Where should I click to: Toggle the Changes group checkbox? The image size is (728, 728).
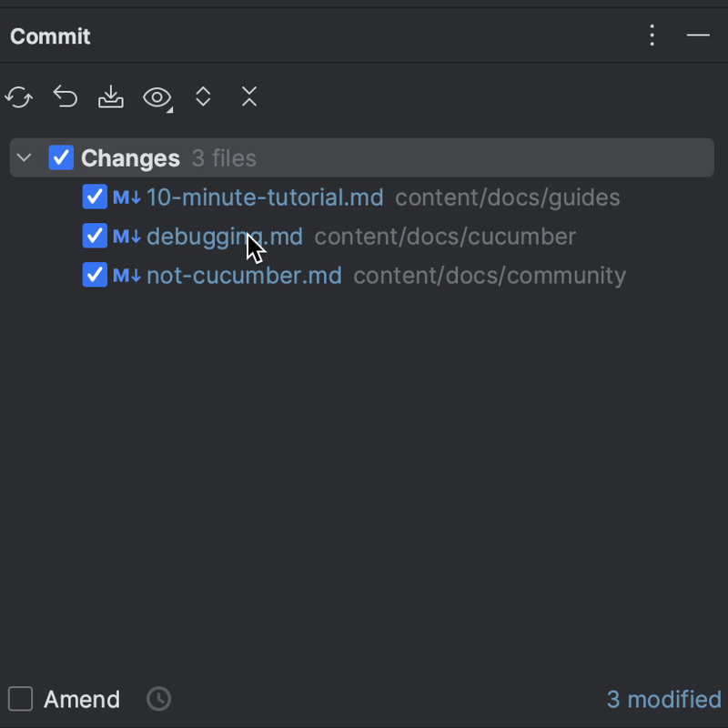coord(60,157)
